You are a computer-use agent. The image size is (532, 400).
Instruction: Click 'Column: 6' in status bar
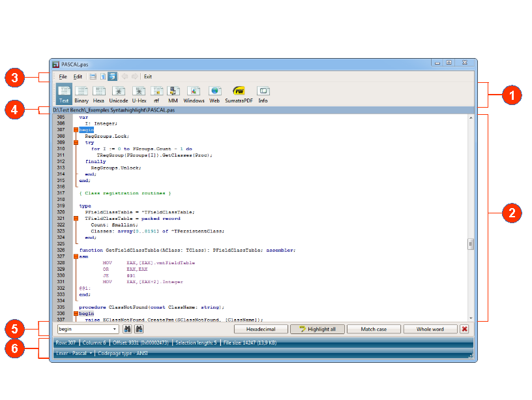point(95,343)
